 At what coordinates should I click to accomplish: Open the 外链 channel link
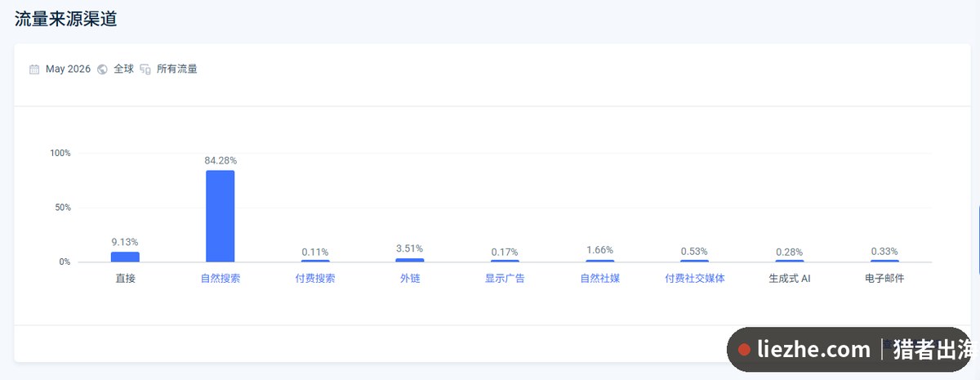[x=410, y=279]
